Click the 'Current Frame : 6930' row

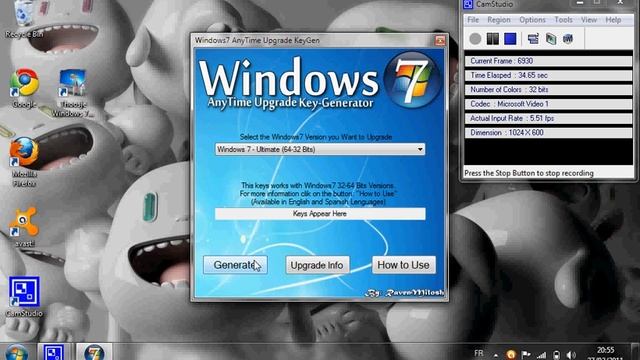click(x=548, y=61)
